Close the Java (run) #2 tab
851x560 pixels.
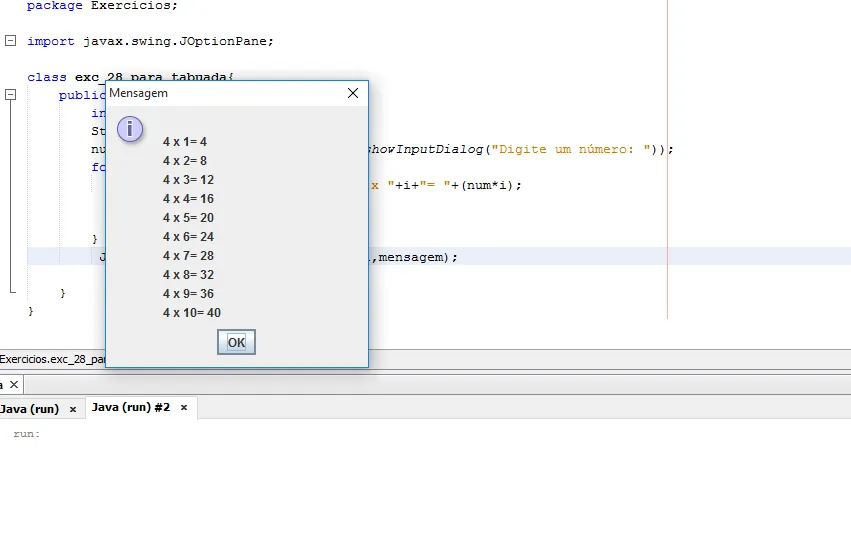pos(184,408)
